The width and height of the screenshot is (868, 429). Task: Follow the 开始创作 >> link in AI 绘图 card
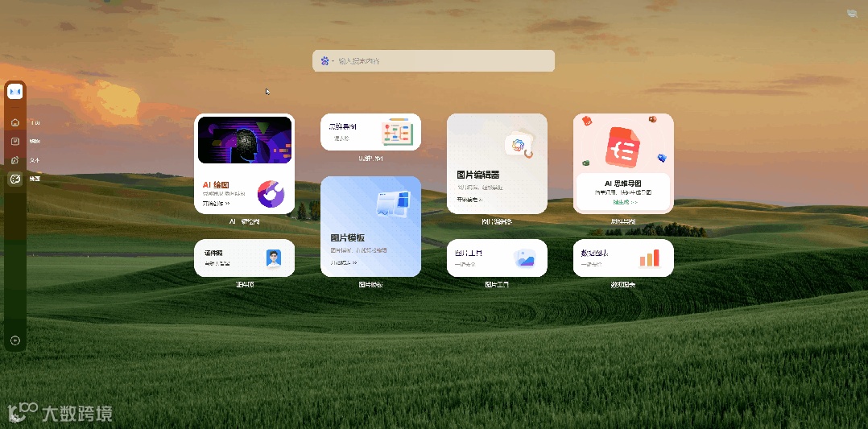pyautogui.click(x=216, y=203)
